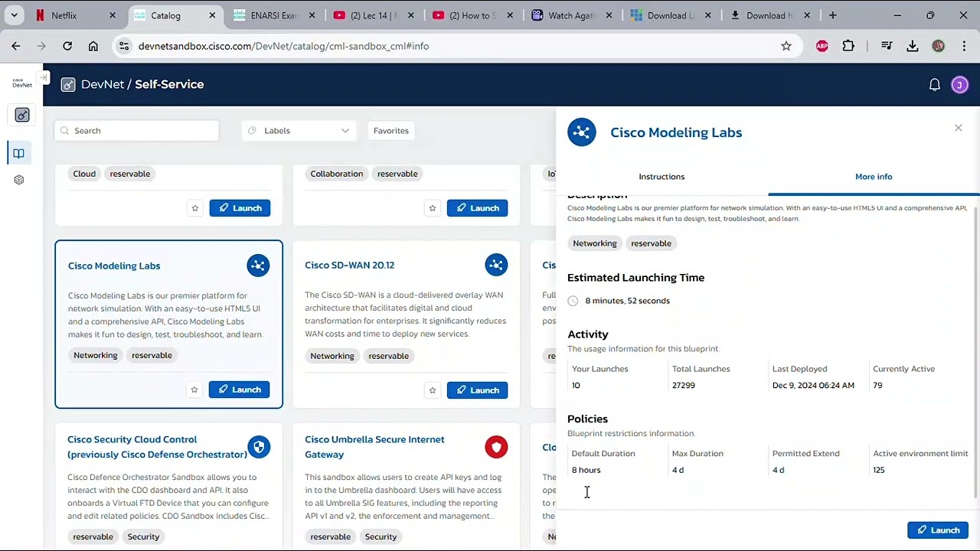The width and height of the screenshot is (980, 551).
Task: Launch the Cloud reservable sandbox
Action: 240,208
